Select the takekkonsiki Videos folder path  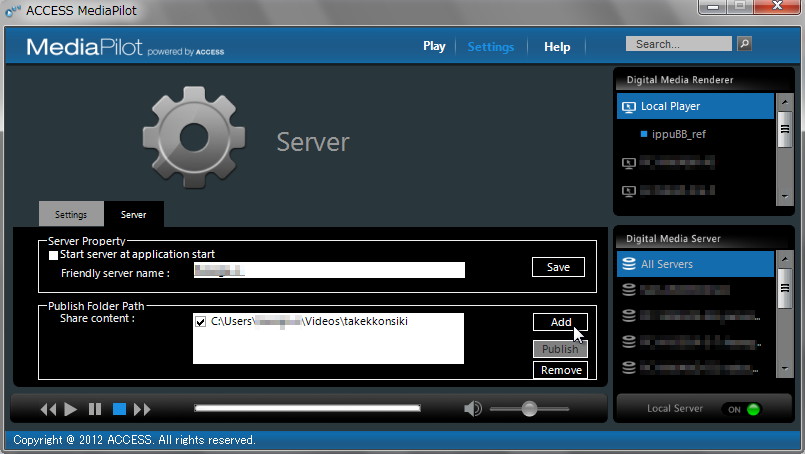coord(309,321)
